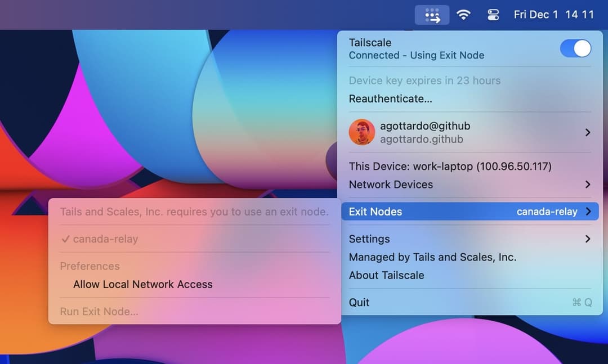Select the canada-relay exit node
Image resolution: width=608 pixels, height=364 pixels.
click(105, 239)
